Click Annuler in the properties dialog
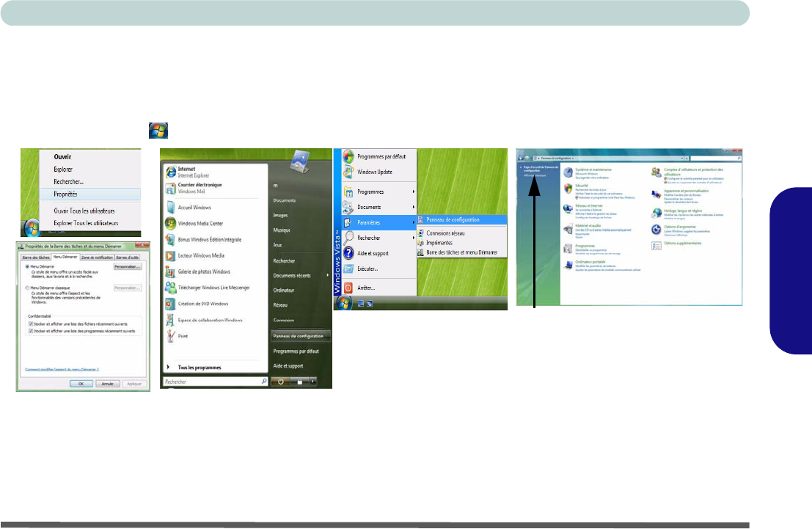 coord(108,384)
